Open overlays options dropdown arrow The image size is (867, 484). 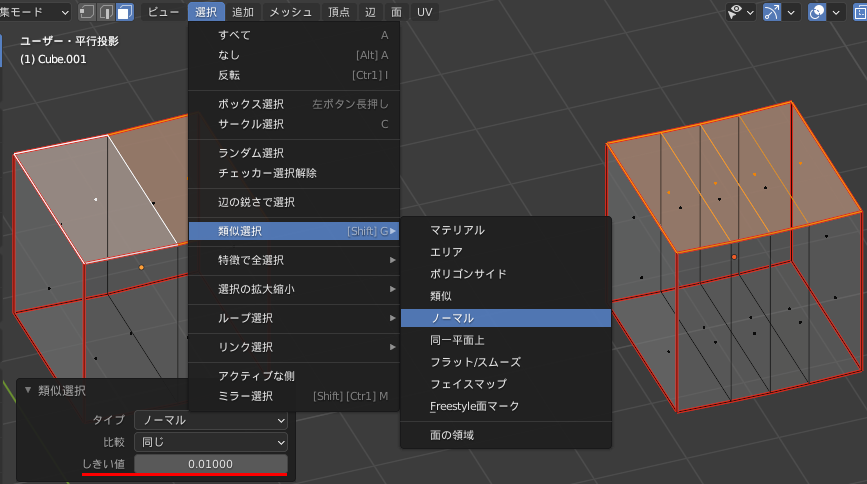836,12
